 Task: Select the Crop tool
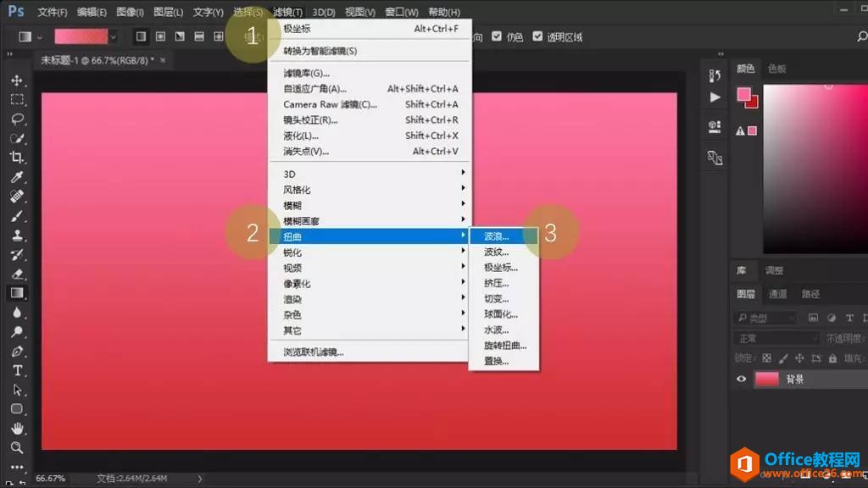point(17,158)
